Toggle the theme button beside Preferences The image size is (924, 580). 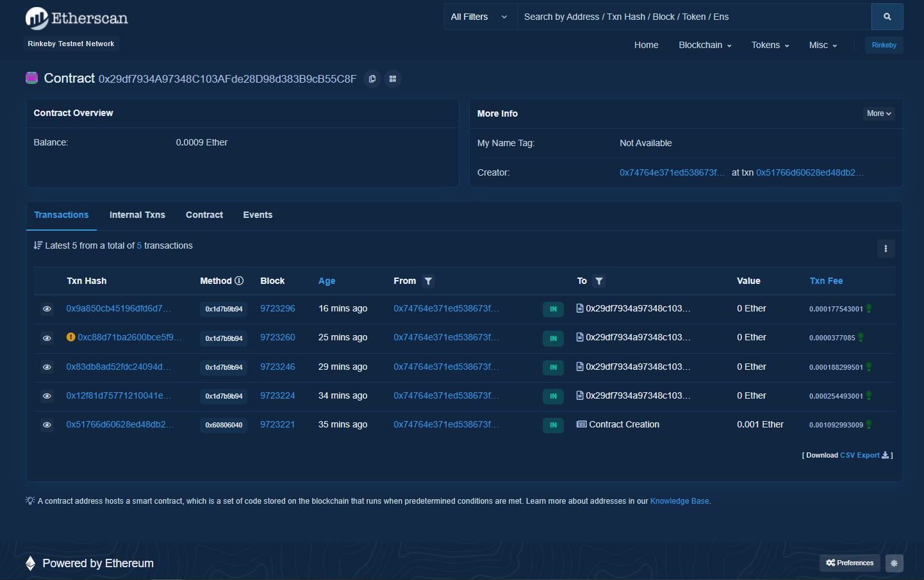tap(894, 563)
